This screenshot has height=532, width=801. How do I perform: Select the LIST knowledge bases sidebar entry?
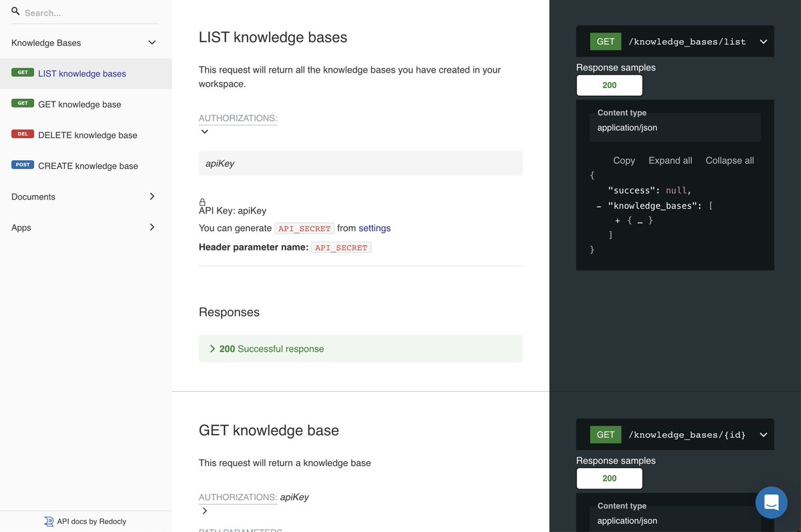point(81,73)
